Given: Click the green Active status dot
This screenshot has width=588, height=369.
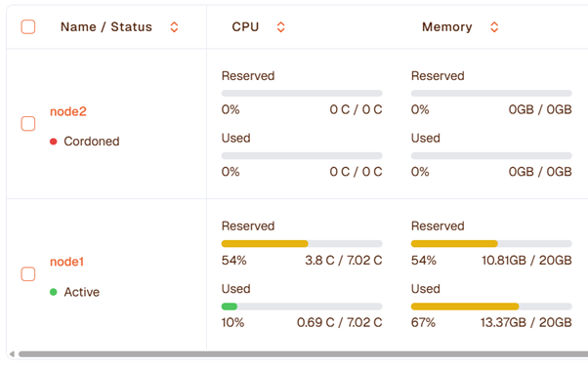Looking at the screenshot, I should pos(54,292).
